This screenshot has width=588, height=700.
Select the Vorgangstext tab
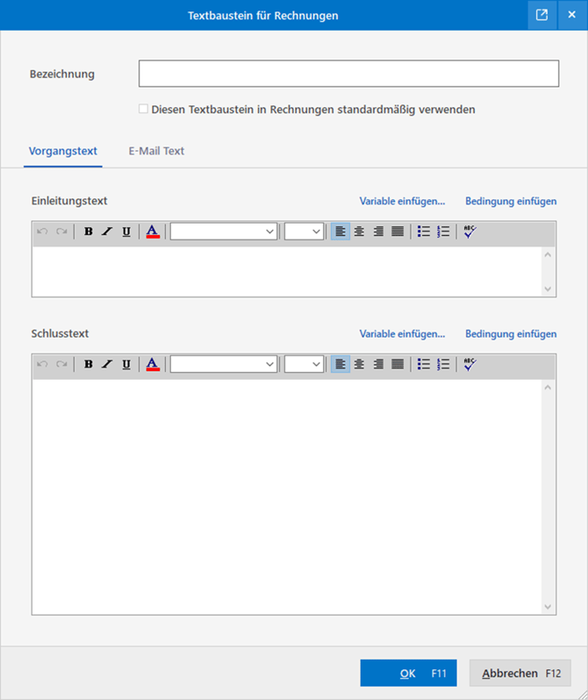tap(63, 151)
